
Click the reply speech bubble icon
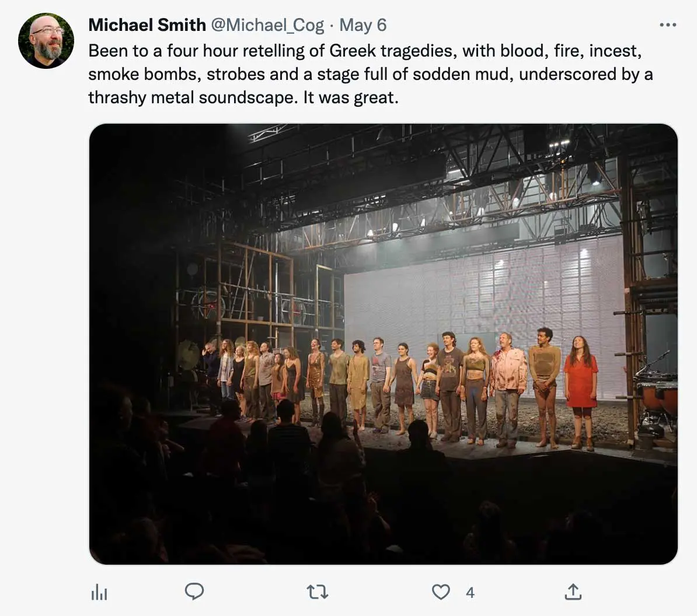point(194,591)
